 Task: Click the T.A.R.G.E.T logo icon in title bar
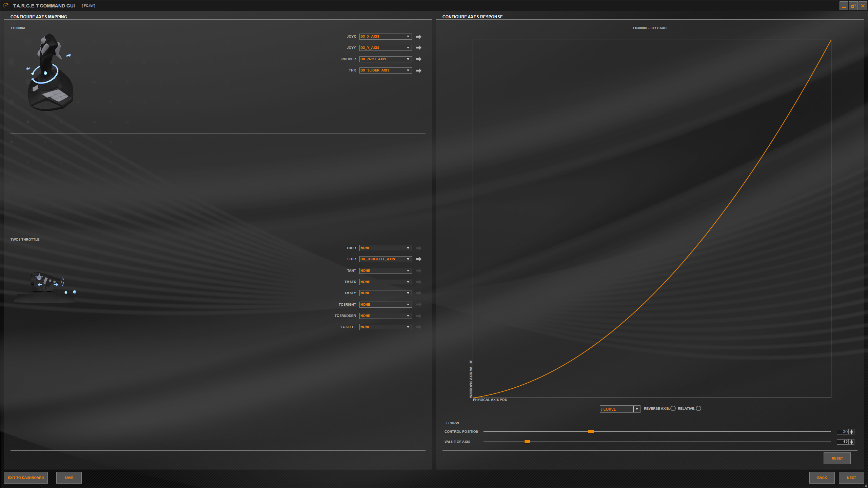[6, 5]
